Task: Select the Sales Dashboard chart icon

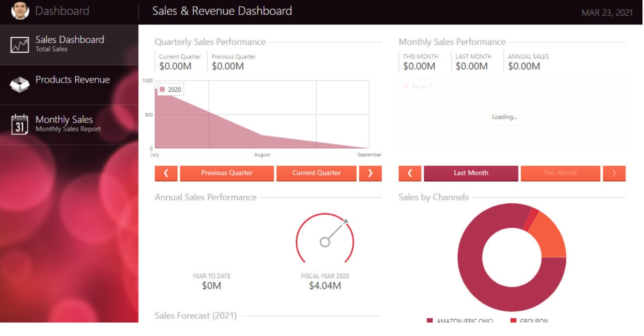Action: (x=20, y=45)
